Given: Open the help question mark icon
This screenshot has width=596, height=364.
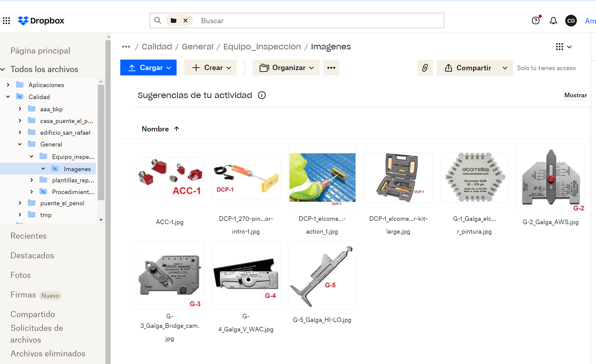Looking at the screenshot, I should click(536, 21).
